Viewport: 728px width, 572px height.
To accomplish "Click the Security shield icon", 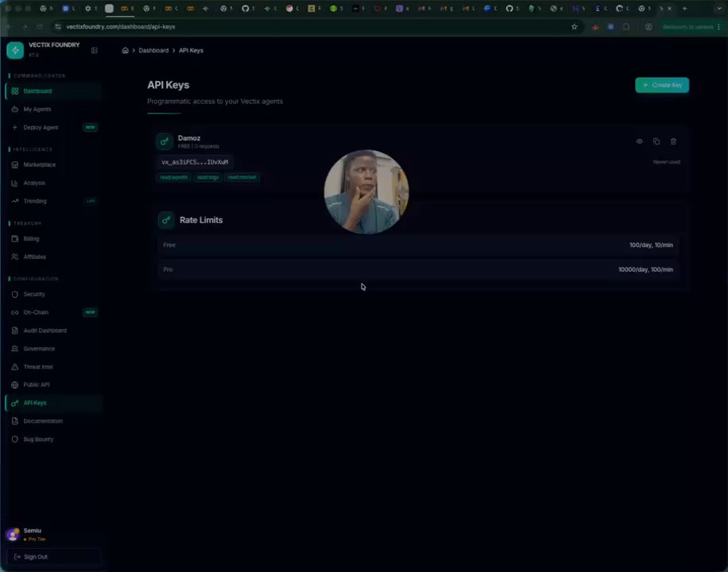I will pyautogui.click(x=15, y=295).
